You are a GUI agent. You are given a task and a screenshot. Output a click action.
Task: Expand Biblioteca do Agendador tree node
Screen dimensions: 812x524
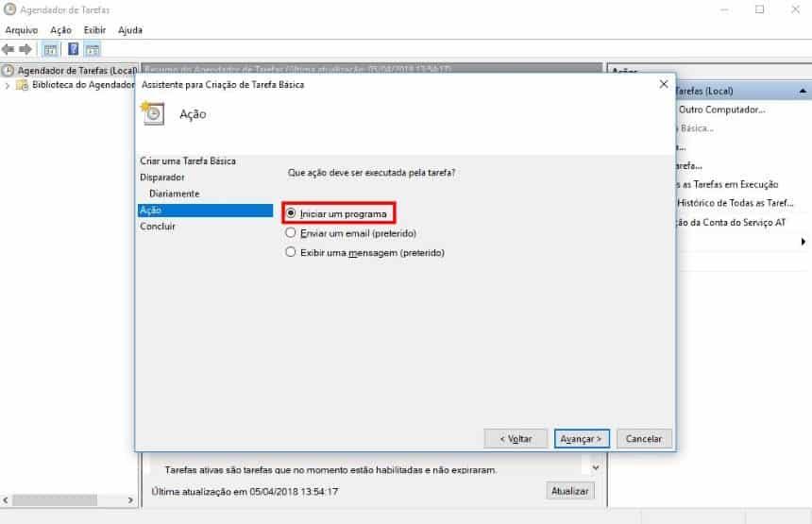[8, 85]
